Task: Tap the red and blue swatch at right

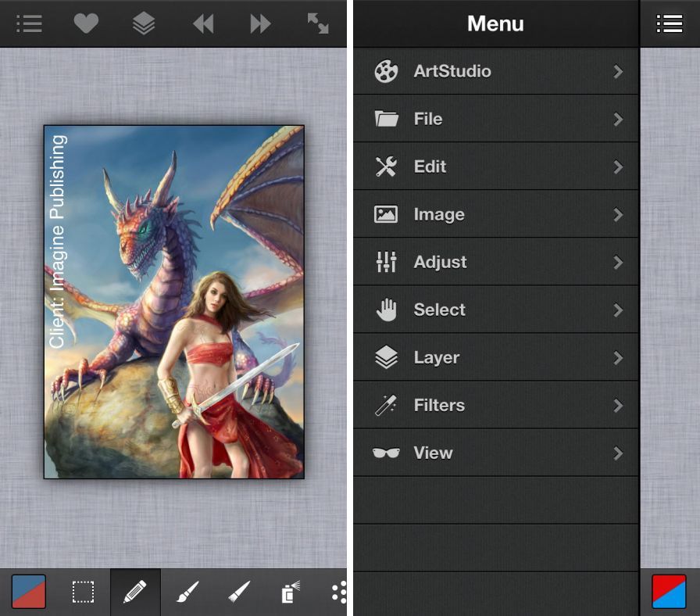Action: coord(669,592)
